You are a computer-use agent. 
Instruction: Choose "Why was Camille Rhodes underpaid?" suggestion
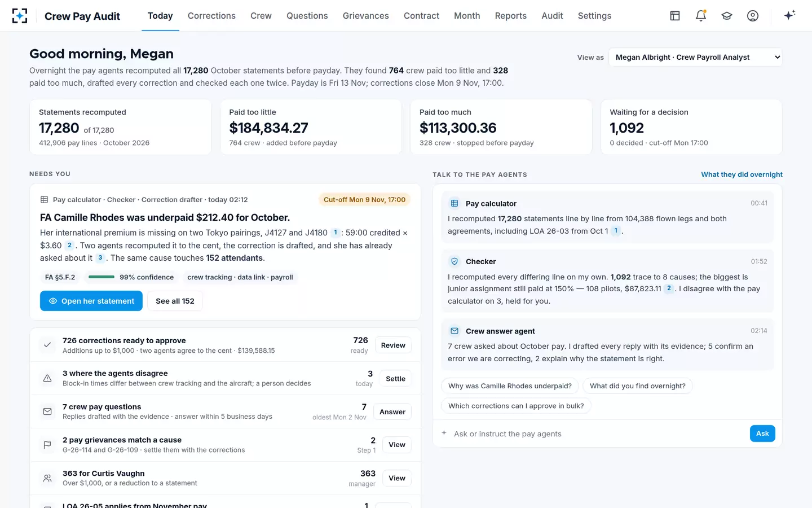pyautogui.click(x=510, y=386)
